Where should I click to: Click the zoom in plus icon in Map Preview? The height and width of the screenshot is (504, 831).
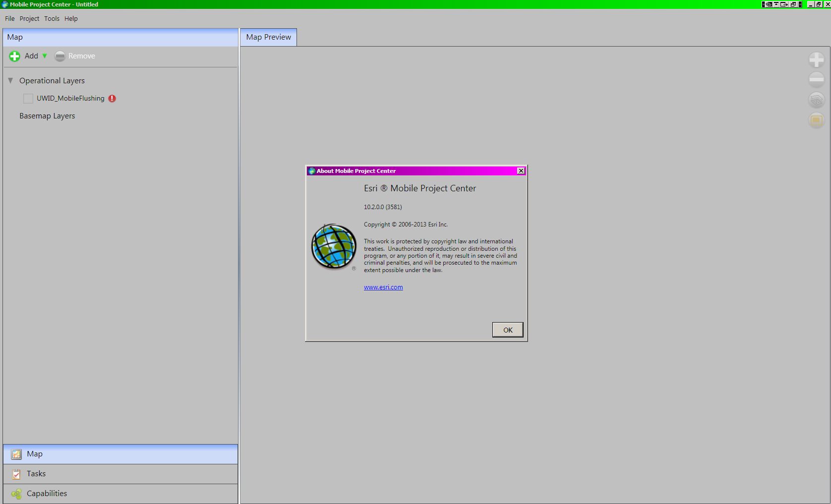coord(817,60)
